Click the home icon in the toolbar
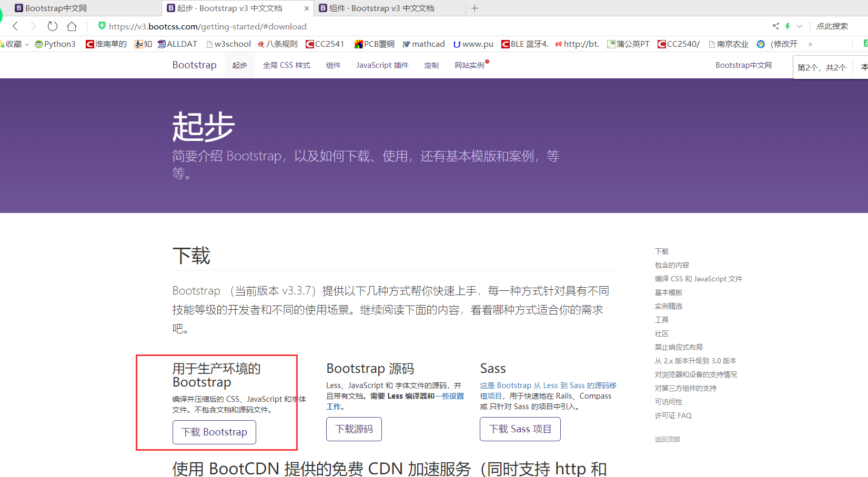The width and height of the screenshot is (868, 477). (x=71, y=26)
